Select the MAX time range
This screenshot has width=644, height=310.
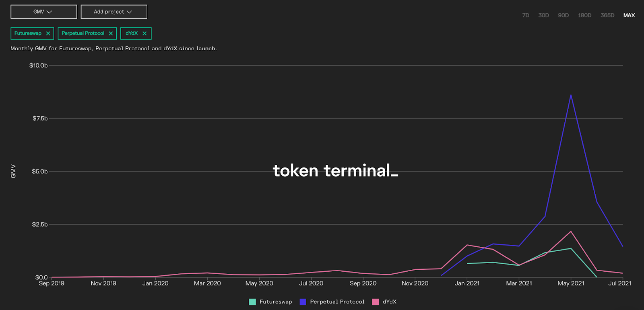[629, 15]
